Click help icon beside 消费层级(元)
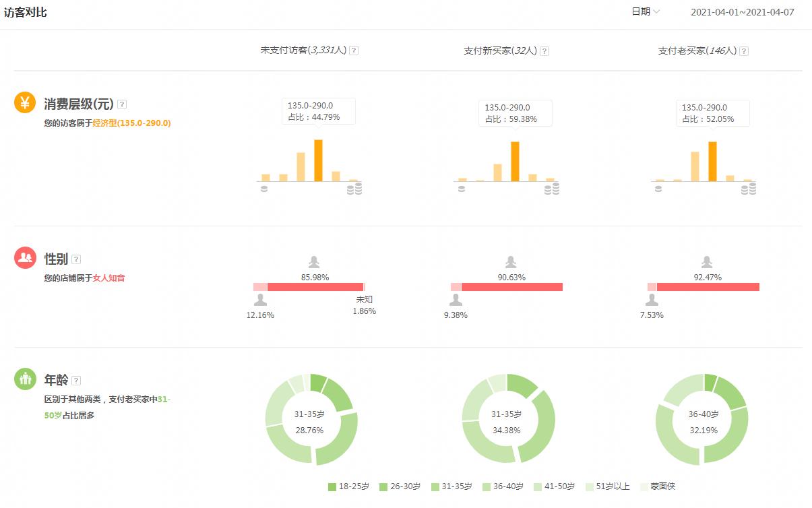The image size is (812, 508). tap(122, 104)
